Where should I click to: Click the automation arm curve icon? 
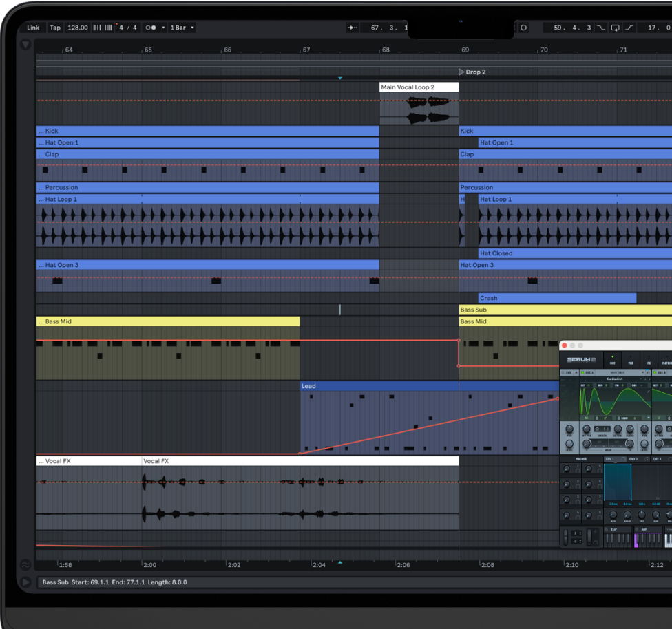[601, 28]
